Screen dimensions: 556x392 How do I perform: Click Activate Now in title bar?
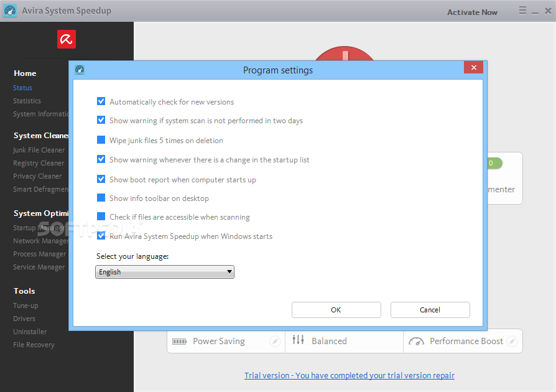pos(472,12)
